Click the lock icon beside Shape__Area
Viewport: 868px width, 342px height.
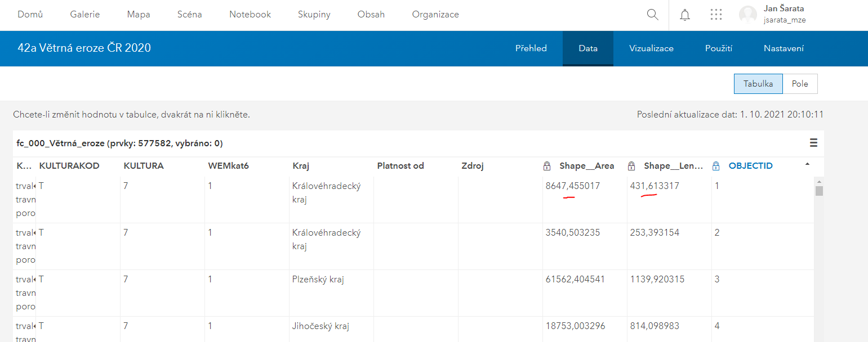pos(546,166)
